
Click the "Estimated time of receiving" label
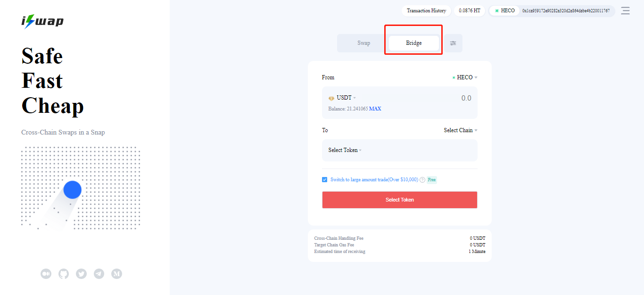[340, 252]
